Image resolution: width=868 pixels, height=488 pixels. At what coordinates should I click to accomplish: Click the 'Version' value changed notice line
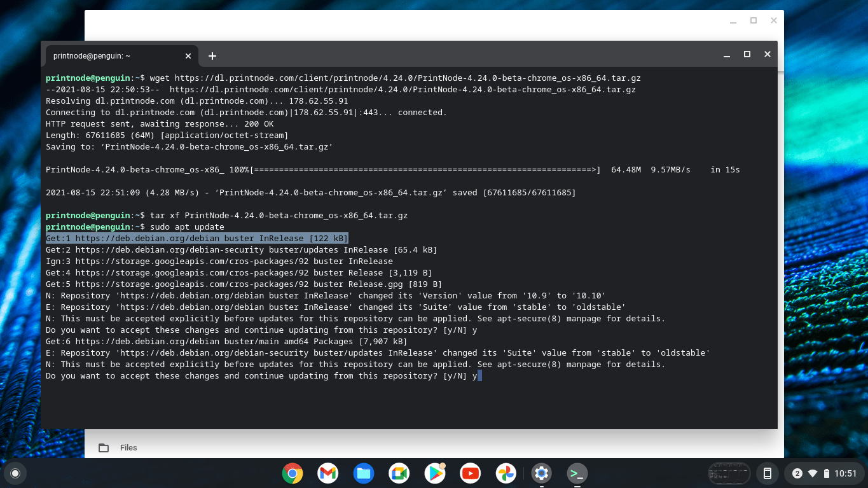326,295
